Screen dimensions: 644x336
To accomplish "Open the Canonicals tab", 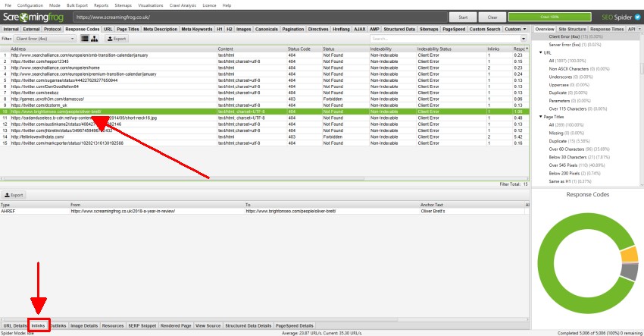I will tap(267, 29).
